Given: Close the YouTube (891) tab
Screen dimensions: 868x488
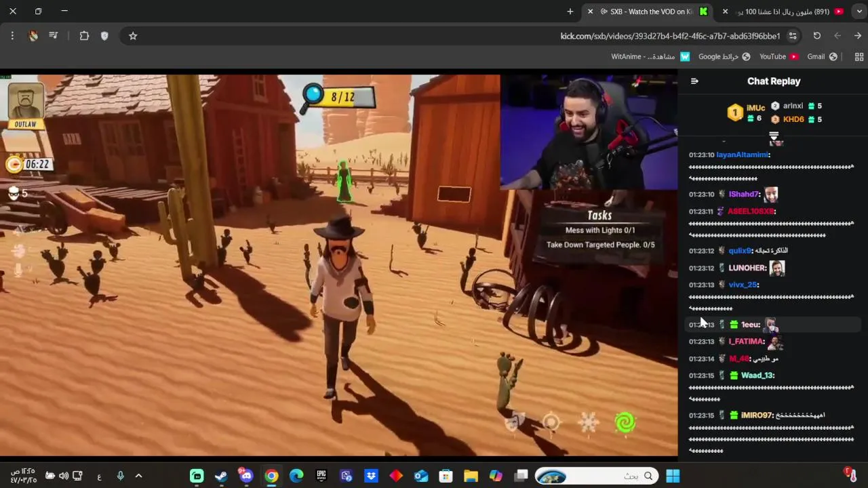Looking at the screenshot, I should pyautogui.click(x=725, y=12).
